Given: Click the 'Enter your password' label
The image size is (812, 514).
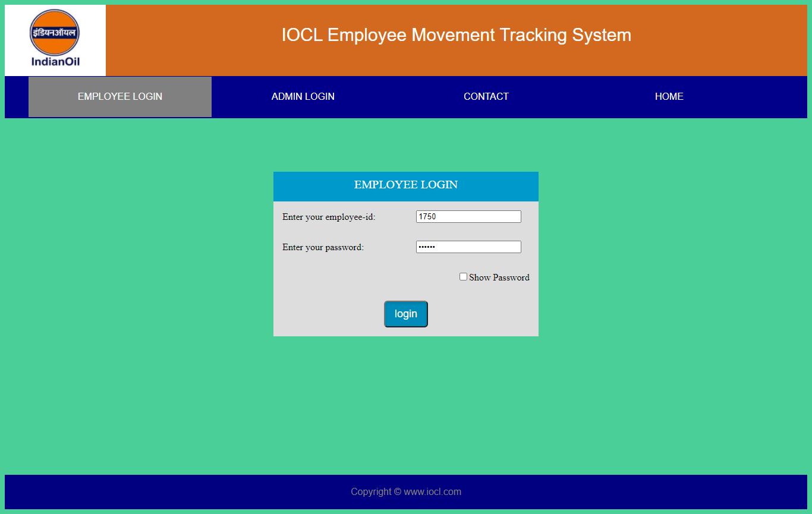Looking at the screenshot, I should [323, 247].
